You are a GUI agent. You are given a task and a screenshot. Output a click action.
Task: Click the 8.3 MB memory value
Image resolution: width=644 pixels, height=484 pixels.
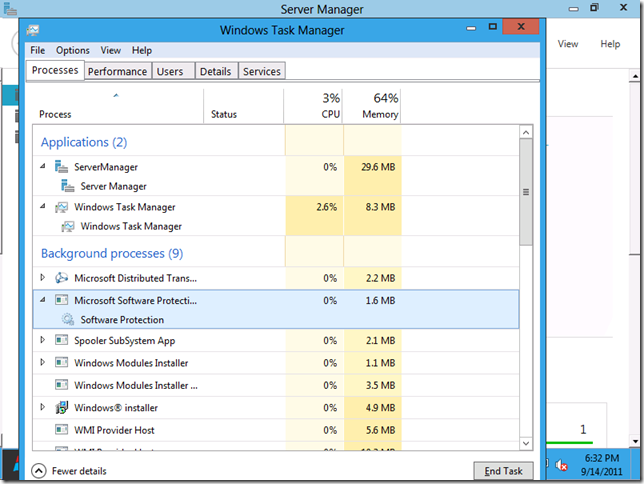[380, 207]
